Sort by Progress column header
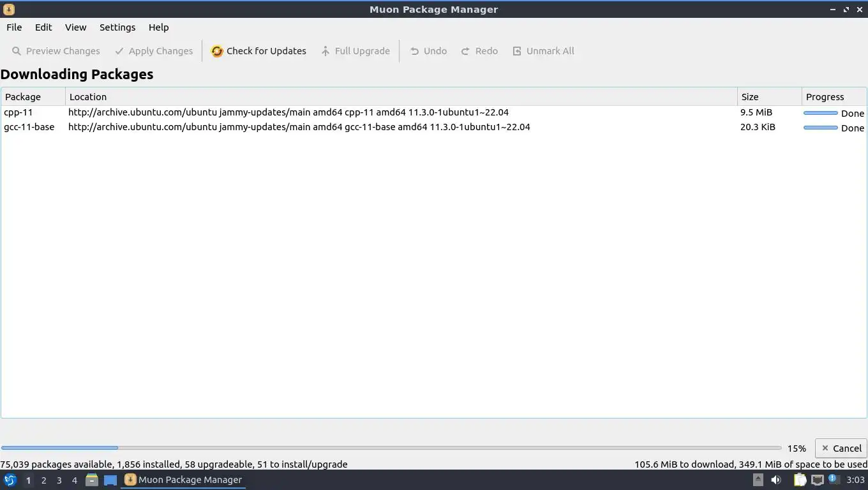This screenshot has width=868, height=490. [834, 97]
